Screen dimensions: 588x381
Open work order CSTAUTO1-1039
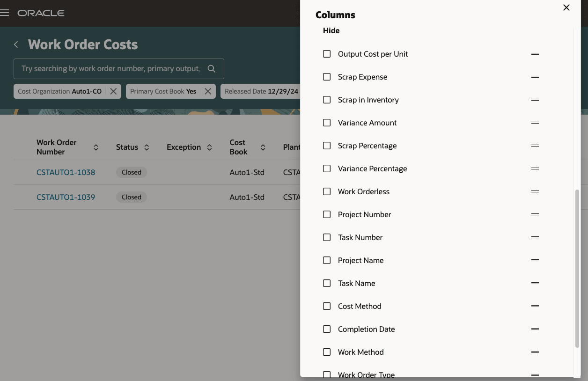(66, 197)
